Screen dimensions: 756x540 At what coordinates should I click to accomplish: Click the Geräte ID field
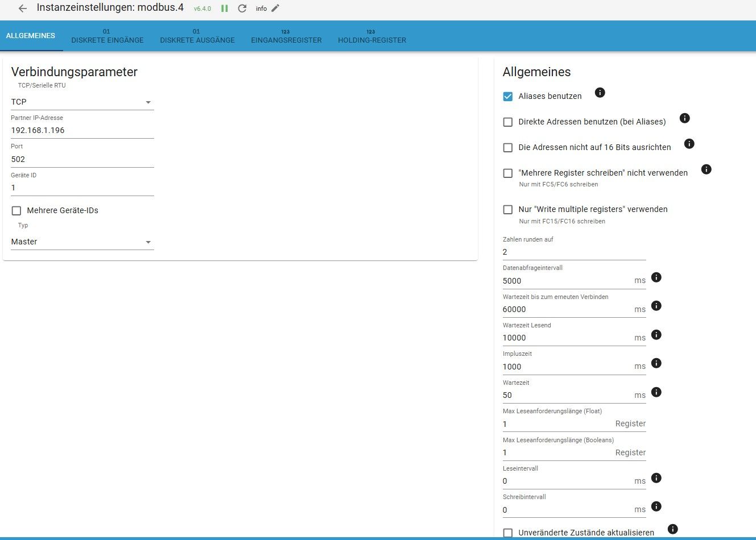point(82,188)
